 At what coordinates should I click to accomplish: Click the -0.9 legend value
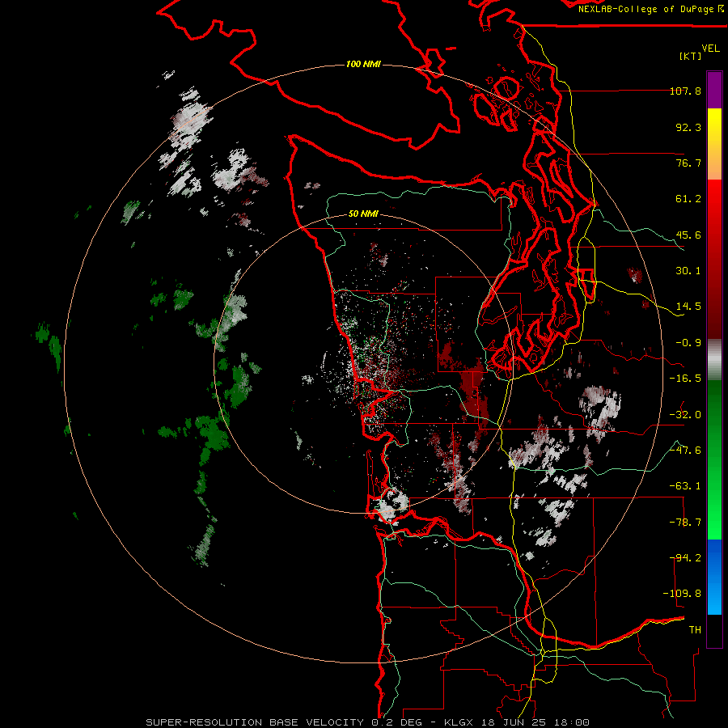click(x=688, y=343)
